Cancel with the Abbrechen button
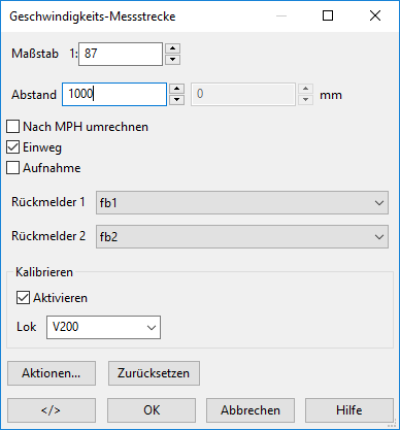 250,410
